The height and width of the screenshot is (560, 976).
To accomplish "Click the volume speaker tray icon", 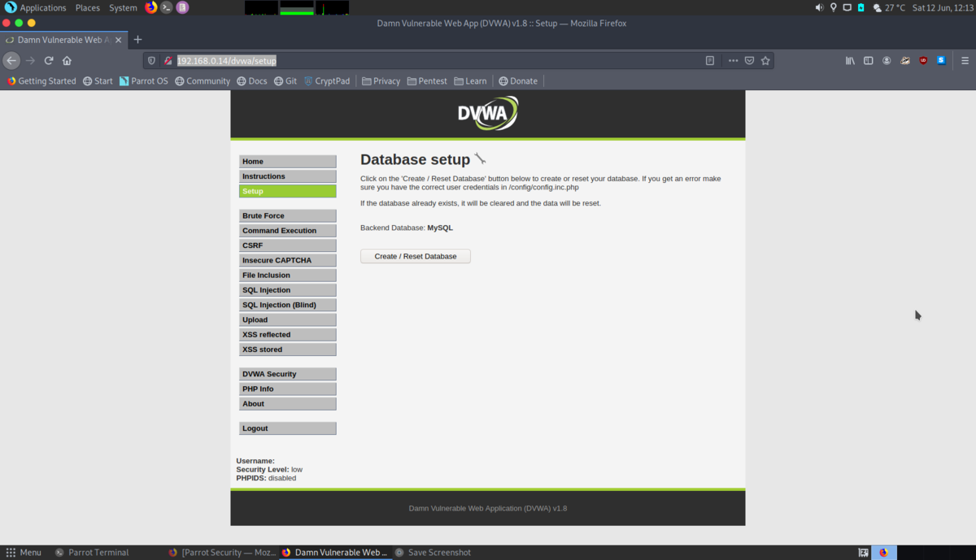I will point(819,7).
